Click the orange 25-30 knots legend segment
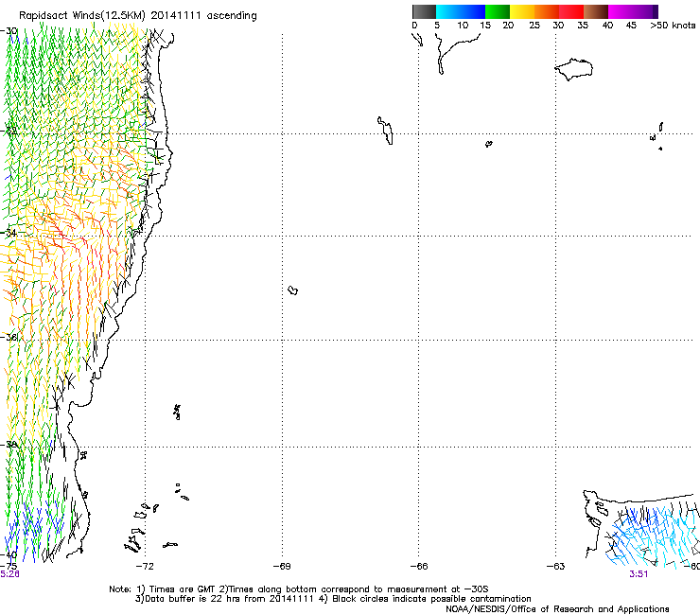Viewport: 700px width, 615px height. pyautogui.click(x=547, y=11)
